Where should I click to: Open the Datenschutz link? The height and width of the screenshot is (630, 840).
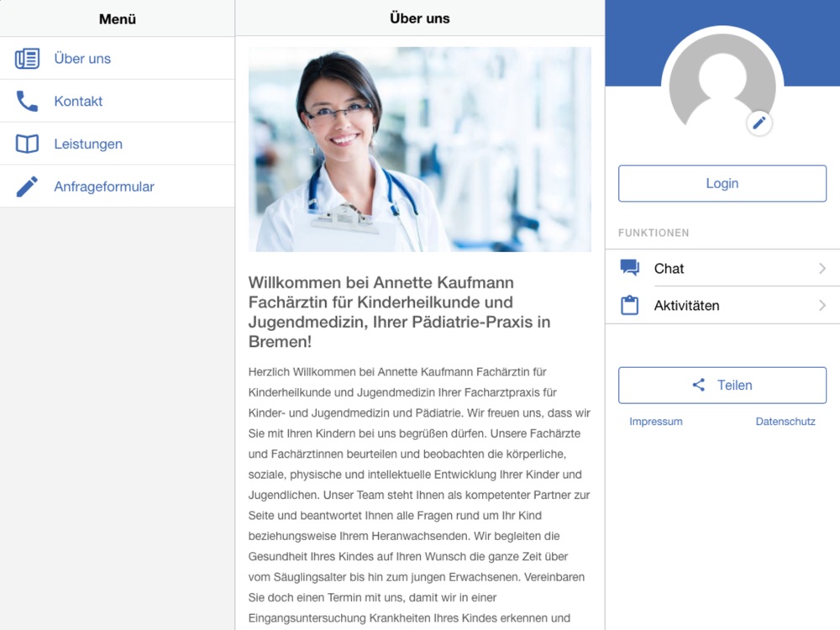click(785, 422)
